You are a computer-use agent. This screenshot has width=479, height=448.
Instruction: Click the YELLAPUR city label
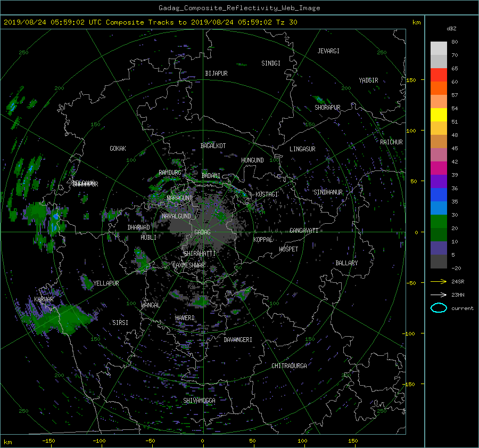click(x=106, y=283)
